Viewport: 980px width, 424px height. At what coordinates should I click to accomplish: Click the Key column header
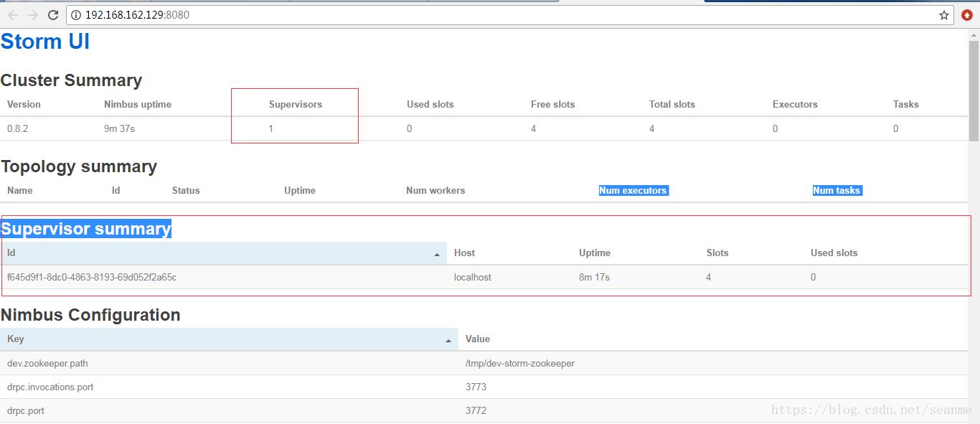[229, 339]
